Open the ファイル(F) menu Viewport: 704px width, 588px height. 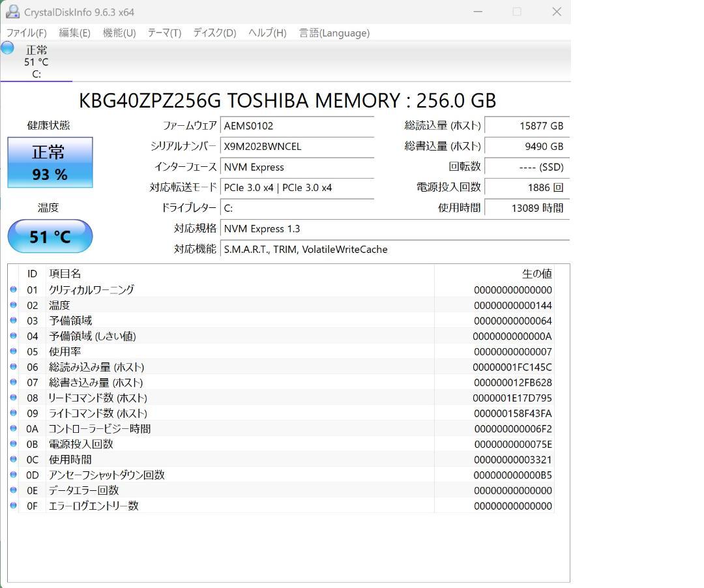click(27, 33)
